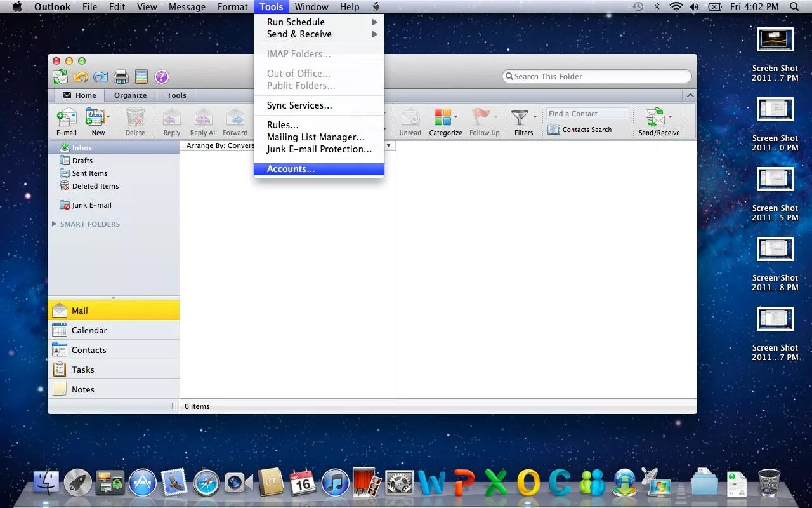
Task: Open the Format menu in menu bar
Action: 233,7
